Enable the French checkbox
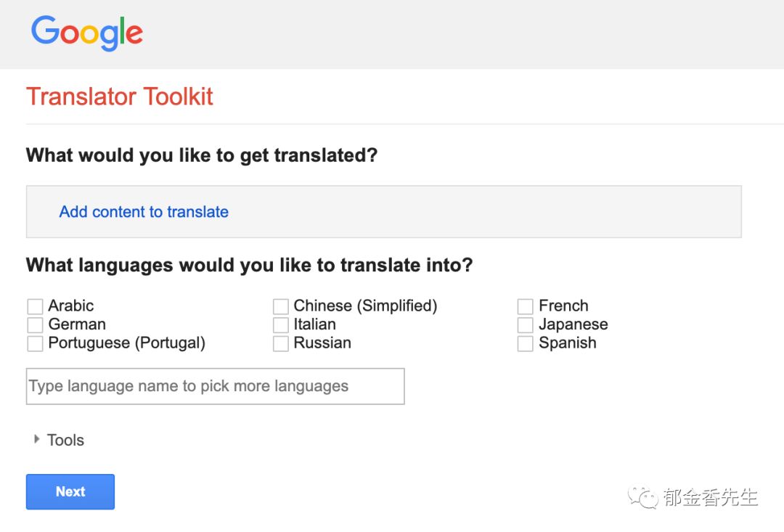The image size is (784, 532). pos(525,306)
